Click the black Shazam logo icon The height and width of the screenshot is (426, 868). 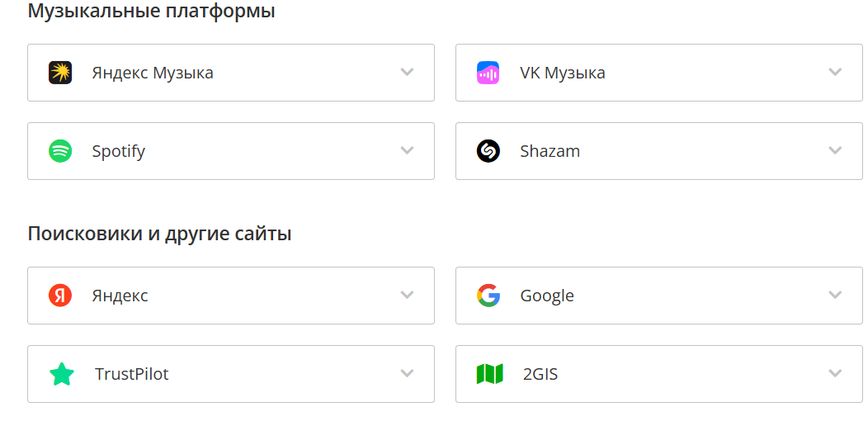[488, 151]
